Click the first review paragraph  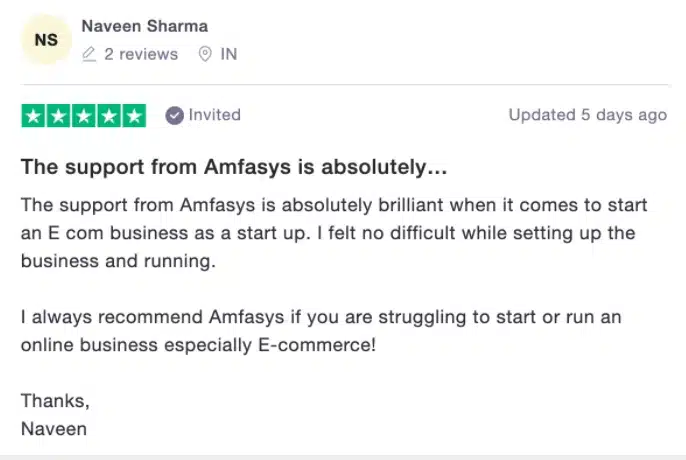click(x=334, y=233)
